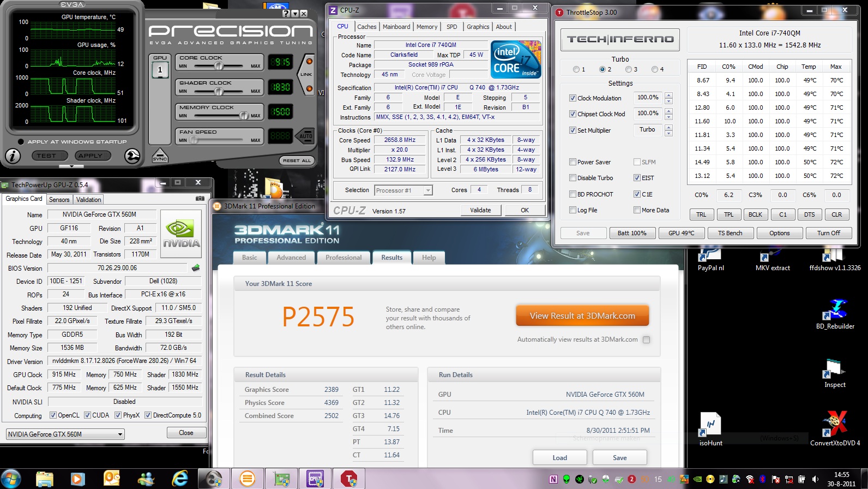Click View Result at 3DMark.com
This screenshot has width=868, height=489.
click(x=582, y=316)
